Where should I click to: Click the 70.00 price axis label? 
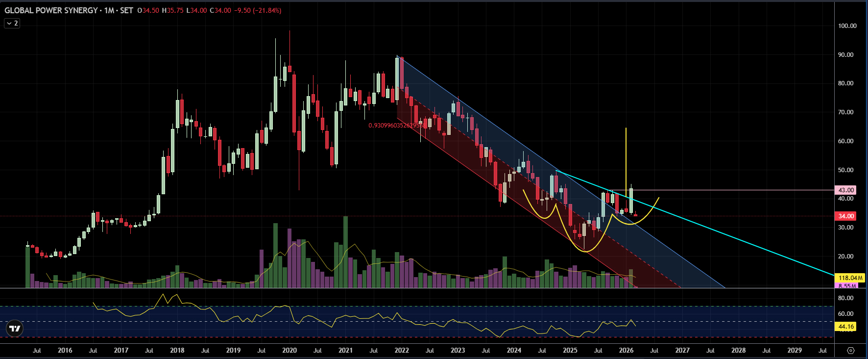pyautogui.click(x=846, y=112)
